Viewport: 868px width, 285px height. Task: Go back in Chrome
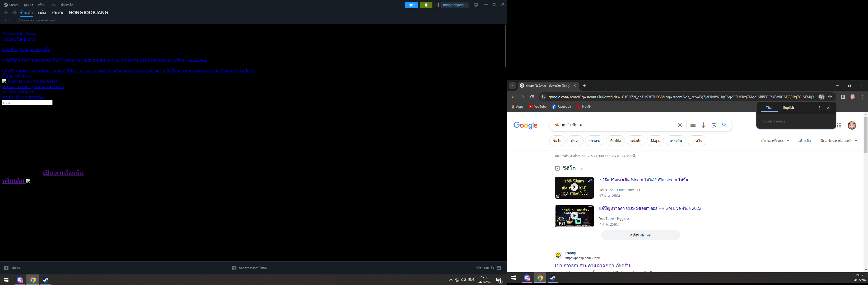pyautogui.click(x=513, y=97)
